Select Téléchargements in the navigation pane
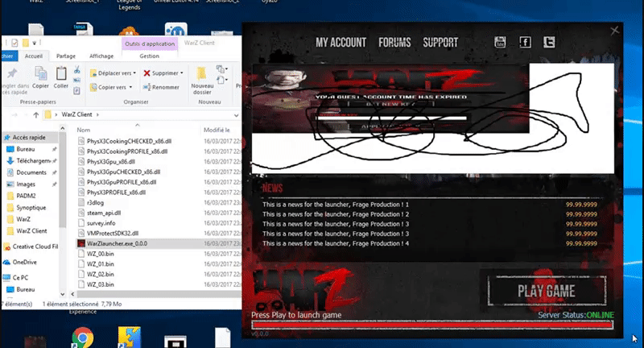Screen dimensions: 644x348 point(33,160)
